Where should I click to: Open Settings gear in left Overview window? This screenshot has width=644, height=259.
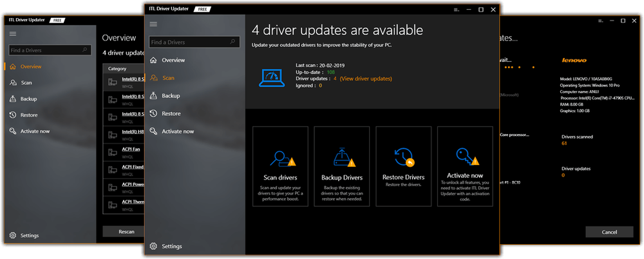(x=13, y=236)
